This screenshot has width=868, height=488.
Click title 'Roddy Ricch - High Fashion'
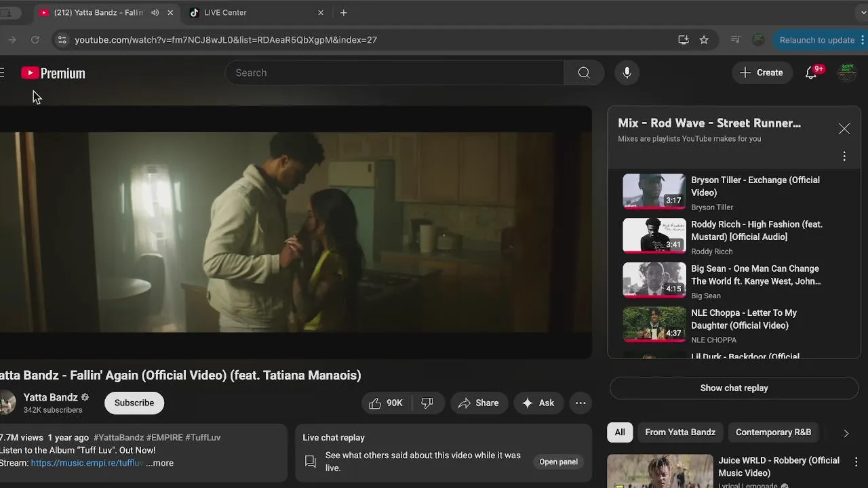[757, 230]
